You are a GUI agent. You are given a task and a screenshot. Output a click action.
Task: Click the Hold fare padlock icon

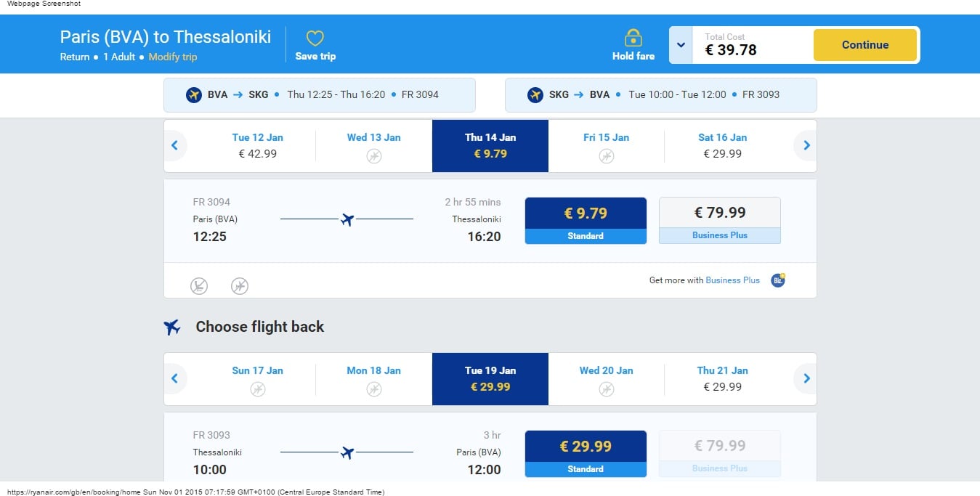pos(633,37)
